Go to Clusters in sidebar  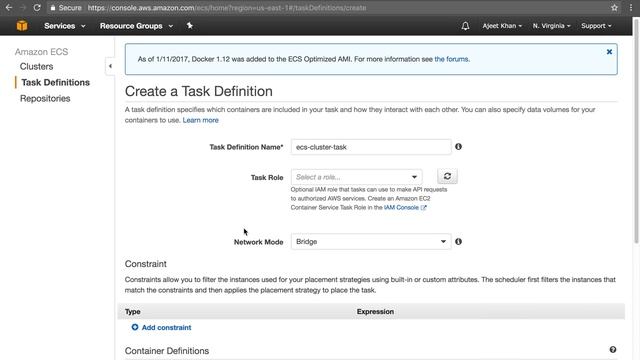tap(36, 66)
